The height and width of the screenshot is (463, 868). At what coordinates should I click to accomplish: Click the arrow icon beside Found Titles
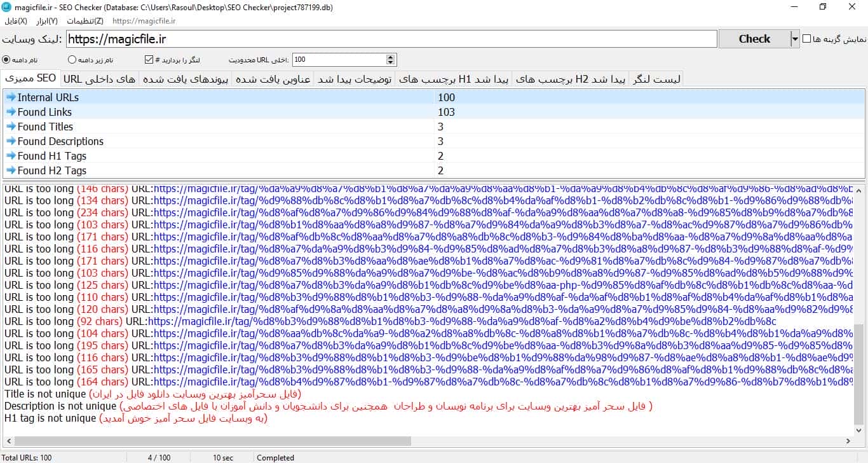[x=11, y=127]
